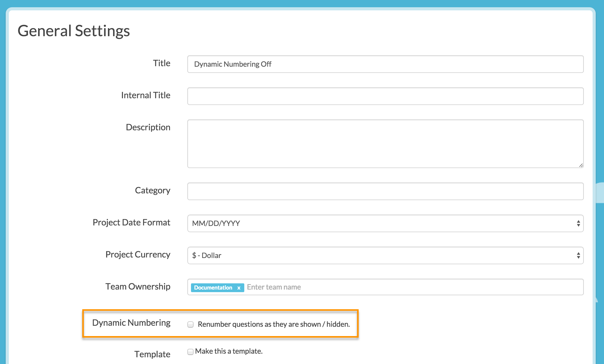Click the Title field with Dynamic Numbering Off
This screenshot has width=604, height=364.
point(385,64)
